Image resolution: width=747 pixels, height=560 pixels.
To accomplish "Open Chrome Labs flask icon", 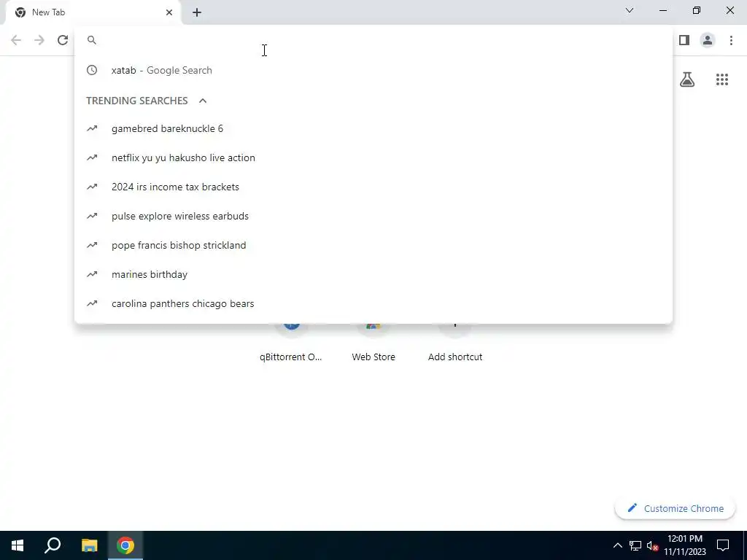I will coord(687,79).
